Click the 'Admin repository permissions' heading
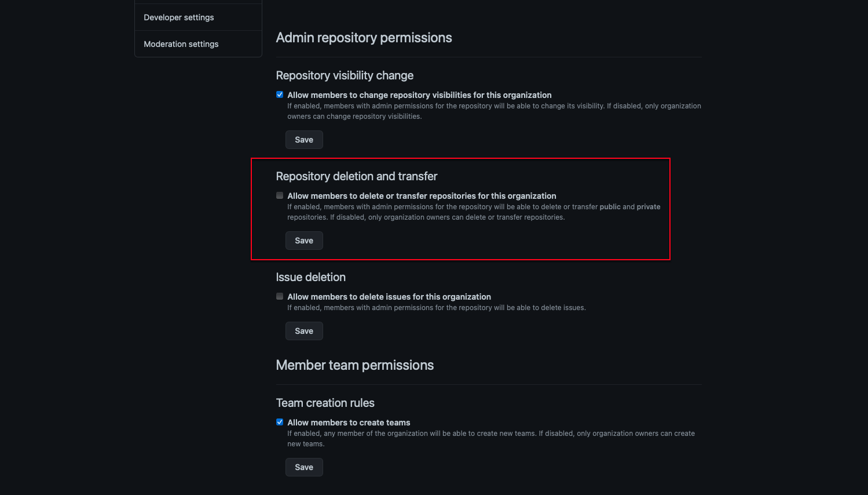The width and height of the screenshot is (868, 495). tap(364, 38)
